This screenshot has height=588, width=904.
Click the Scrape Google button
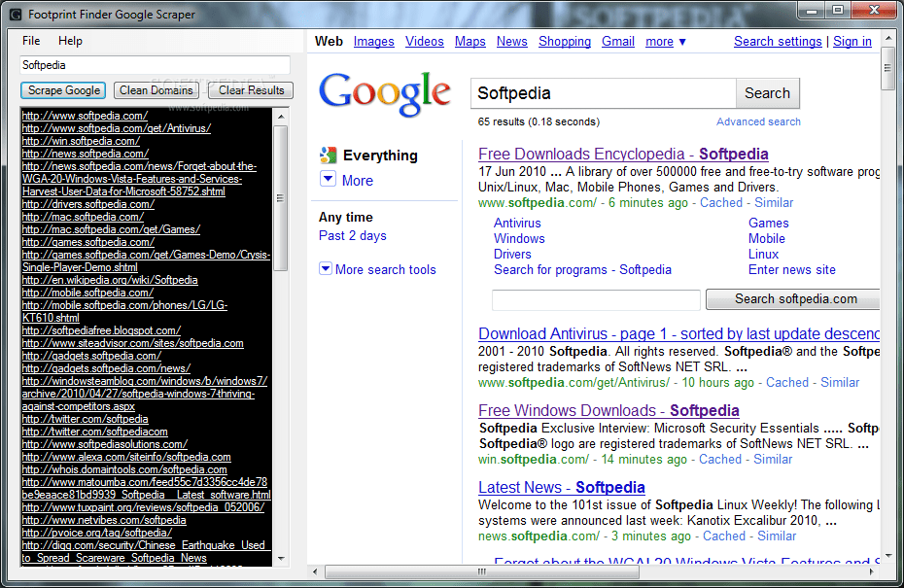(64, 90)
